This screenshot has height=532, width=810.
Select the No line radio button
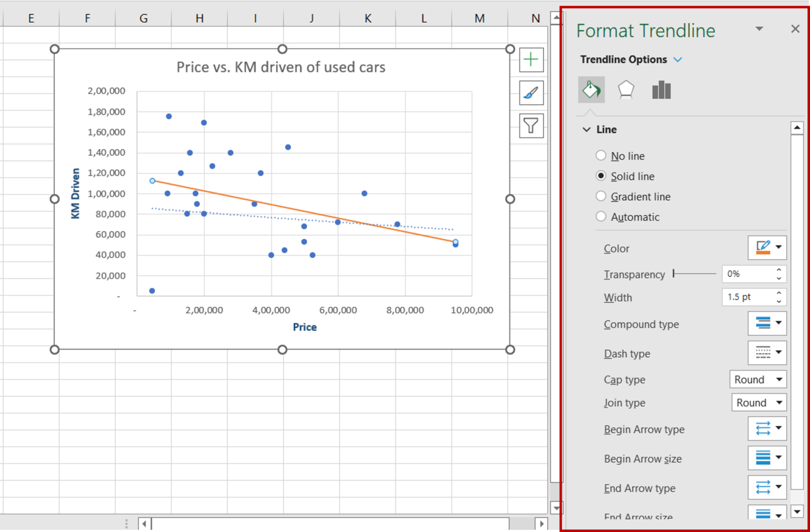(601, 155)
